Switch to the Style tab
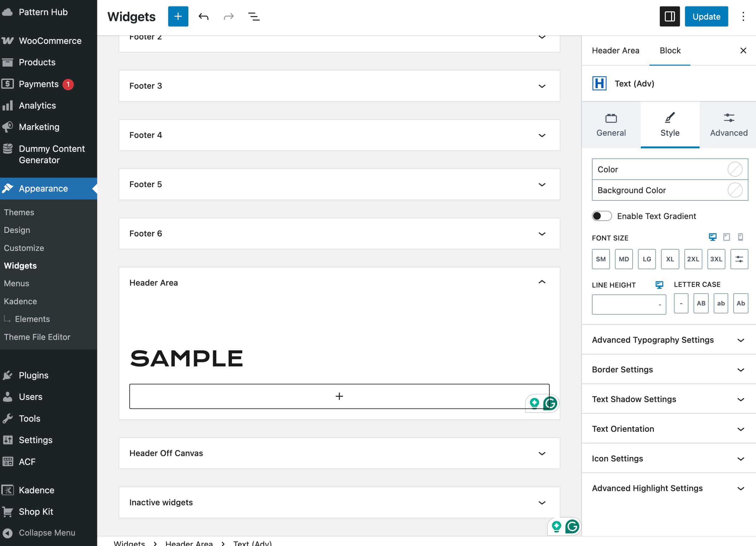 tap(669, 124)
